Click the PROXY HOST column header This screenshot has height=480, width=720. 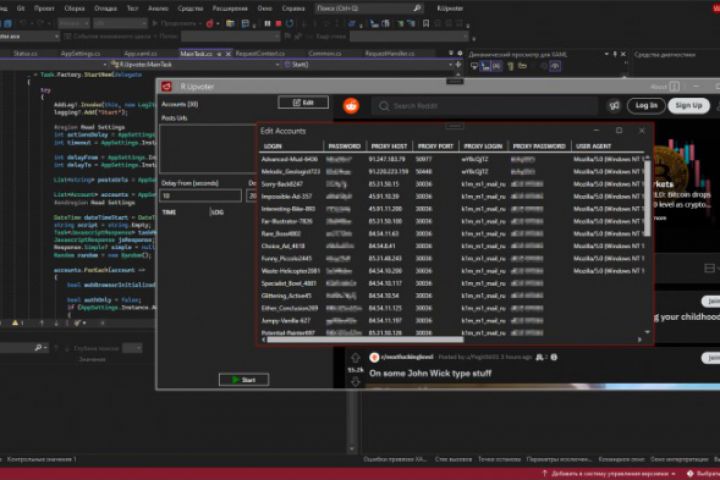coord(389,146)
